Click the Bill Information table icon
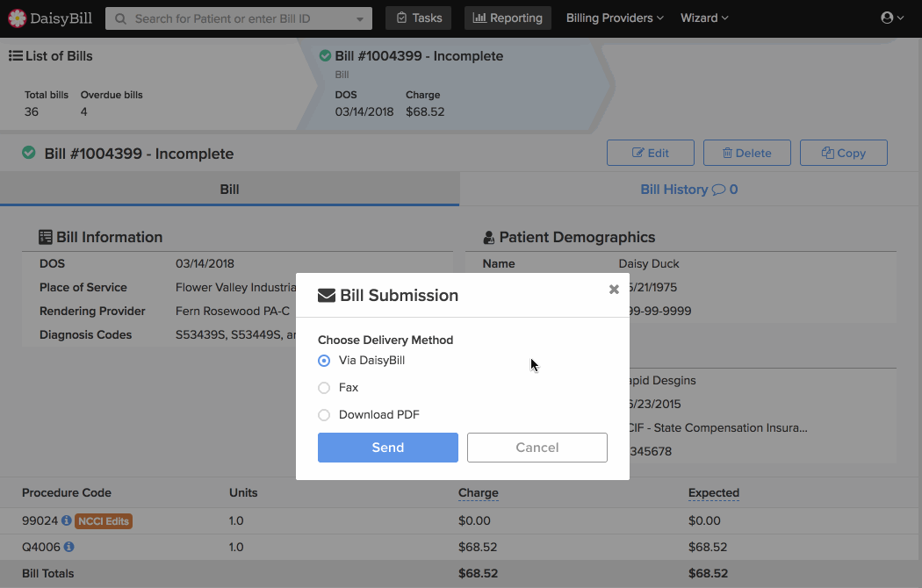The height and width of the screenshot is (588, 922). pos(46,237)
